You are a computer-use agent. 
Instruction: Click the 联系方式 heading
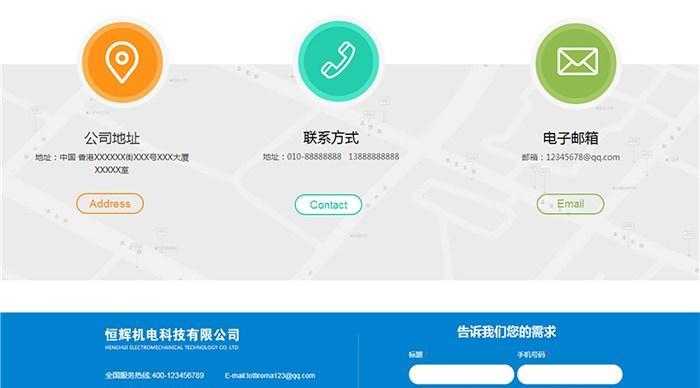[331, 138]
